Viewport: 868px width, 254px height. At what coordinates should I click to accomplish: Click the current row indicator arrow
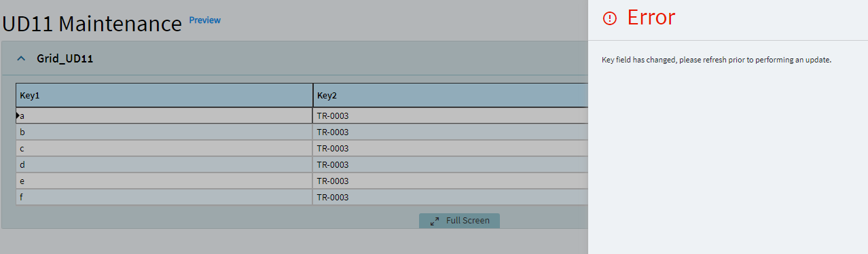click(x=18, y=115)
